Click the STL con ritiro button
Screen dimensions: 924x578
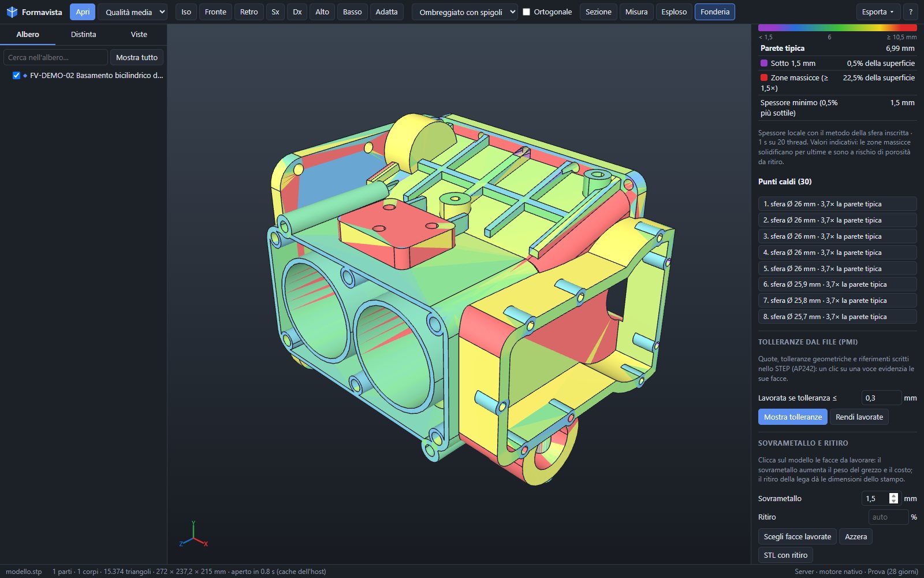tap(785, 555)
